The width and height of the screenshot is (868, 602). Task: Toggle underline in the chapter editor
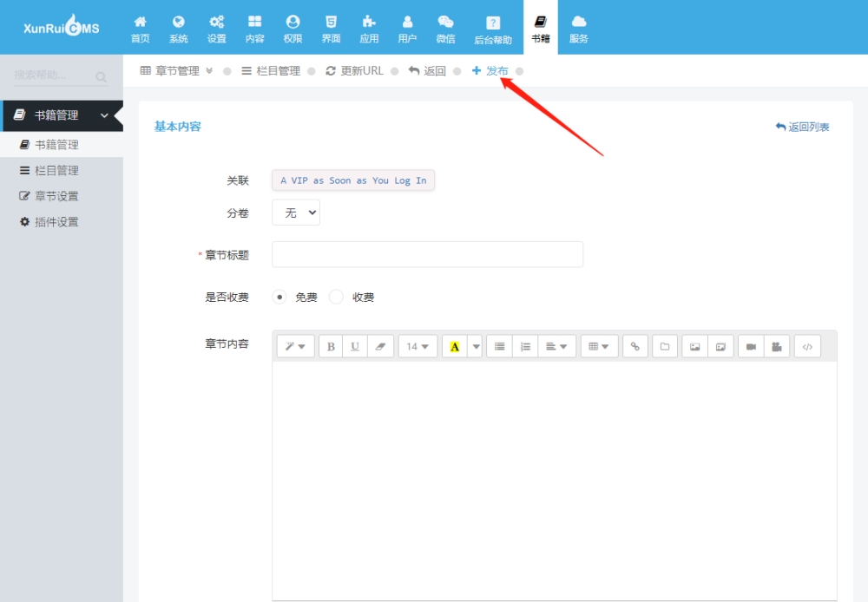pyautogui.click(x=355, y=346)
